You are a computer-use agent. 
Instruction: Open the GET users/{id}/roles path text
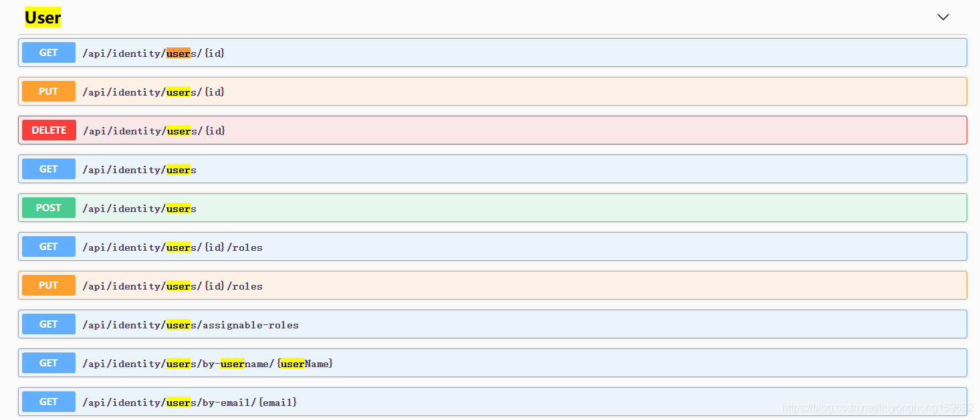pyautogui.click(x=172, y=247)
